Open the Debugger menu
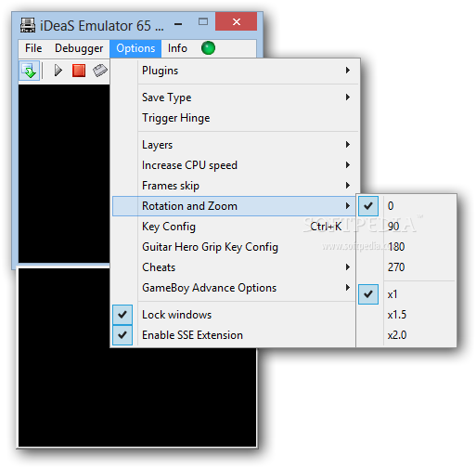Image resolution: width=476 pixels, height=468 pixels. coord(79,48)
